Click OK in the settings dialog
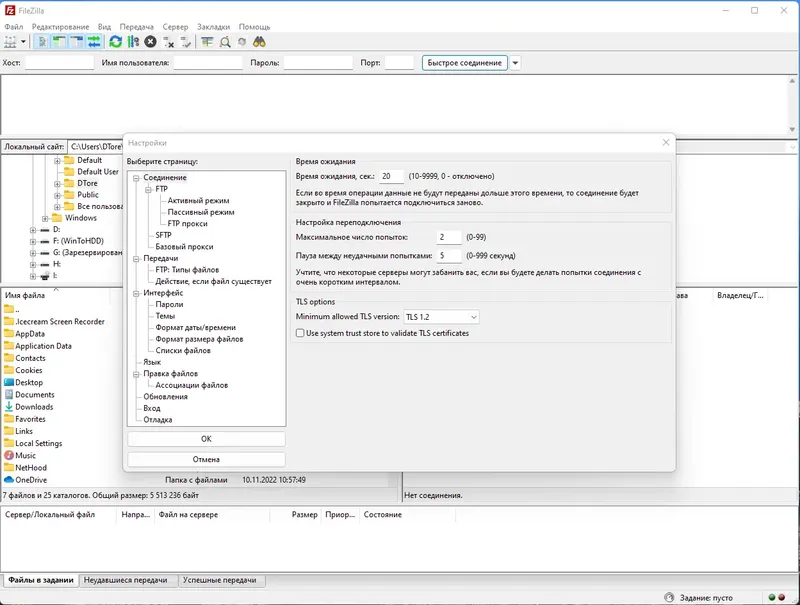Viewport: 800px width, 605px height. (x=206, y=439)
